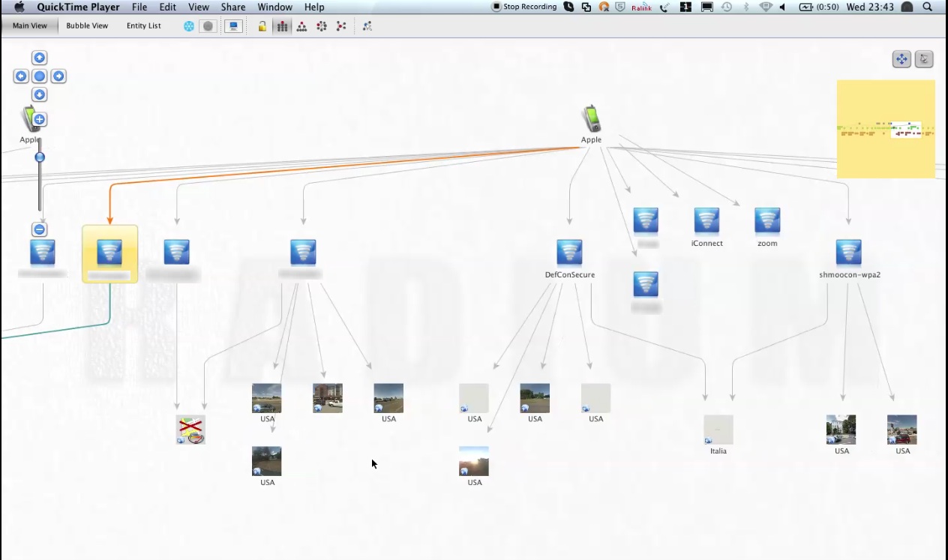Click the zoom out minus button
948x560 pixels.
(40, 229)
